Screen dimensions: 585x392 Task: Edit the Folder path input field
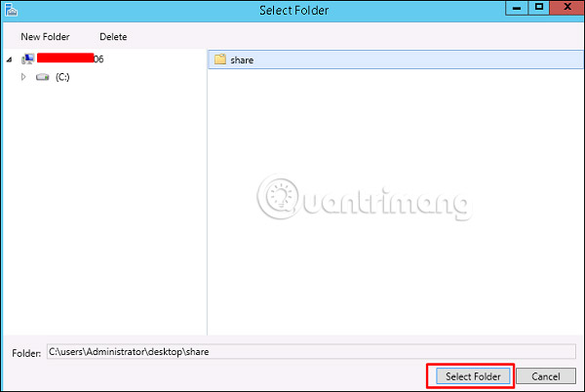[311, 352]
